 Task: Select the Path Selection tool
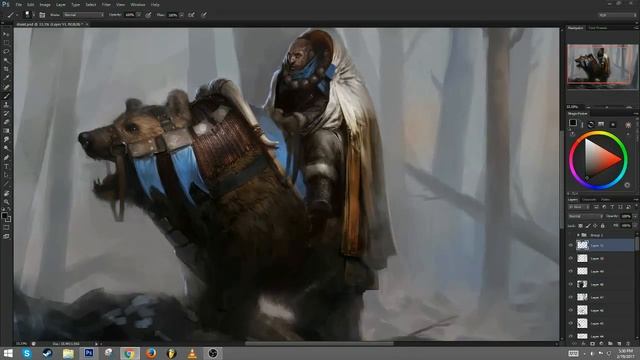coord(6,175)
